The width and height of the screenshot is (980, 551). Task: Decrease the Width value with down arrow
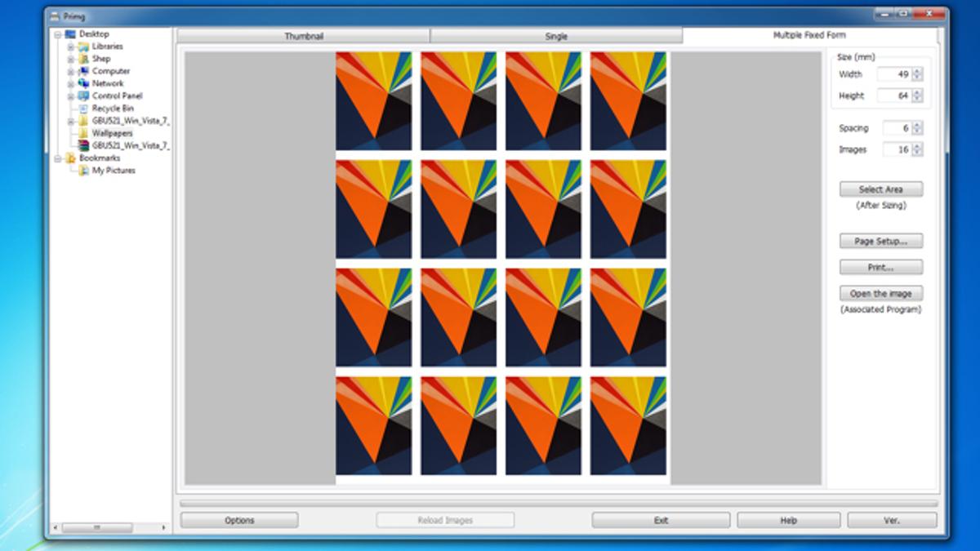[x=918, y=78]
